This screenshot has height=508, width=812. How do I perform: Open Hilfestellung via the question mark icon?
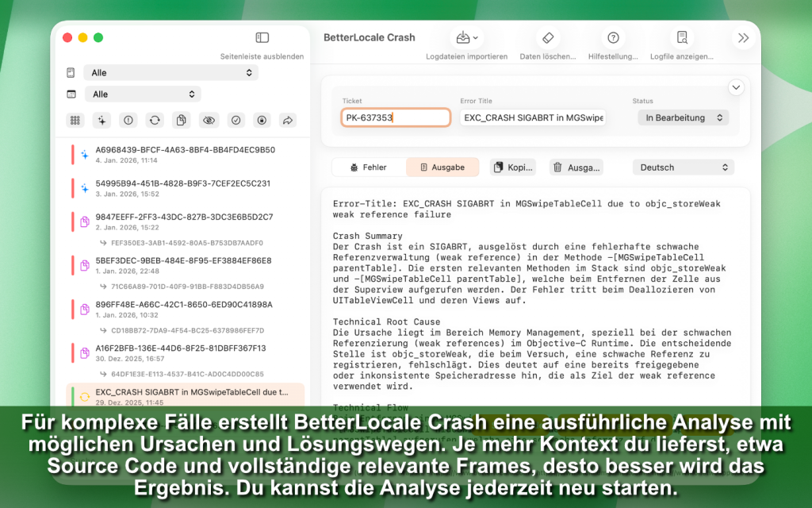(x=613, y=38)
